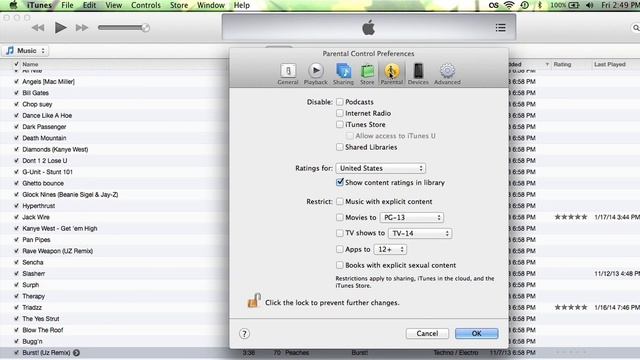
Task: Adjust the iTunes volume slider
Action: (124, 28)
